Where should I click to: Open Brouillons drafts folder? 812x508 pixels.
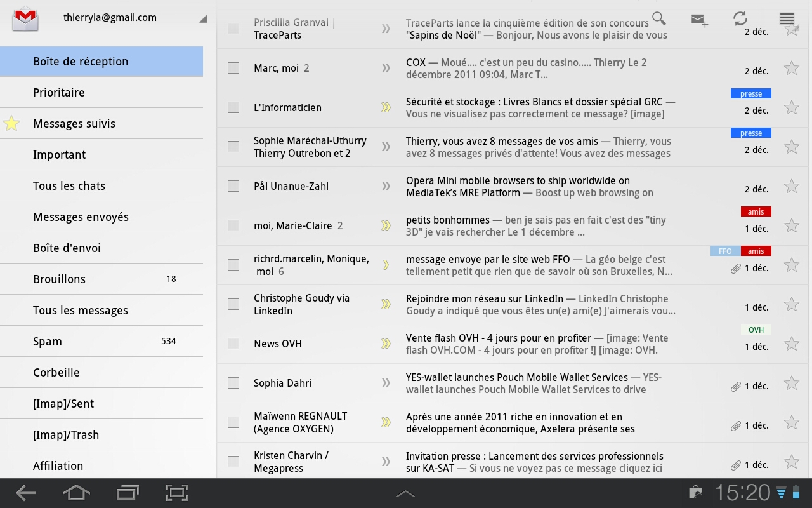[x=101, y=279]
